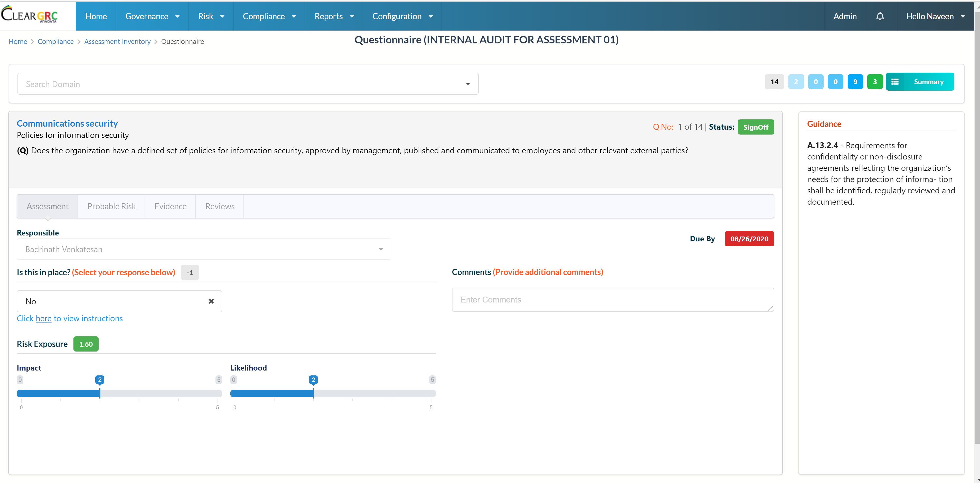Click 'here' link to view instructions
The image size is (980, 483).
43,319
